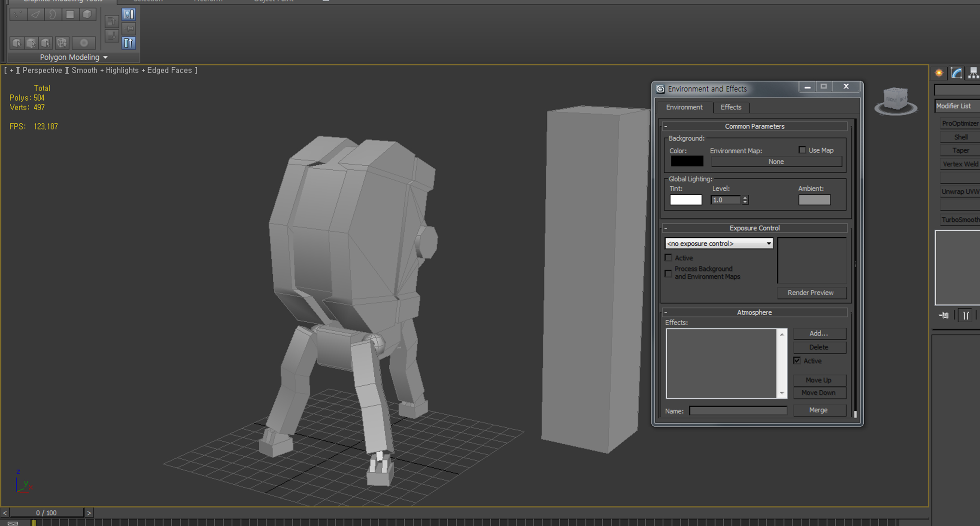Click the Move Down button
The width and height of the screenshot is (980, 526).
[819, 393]
